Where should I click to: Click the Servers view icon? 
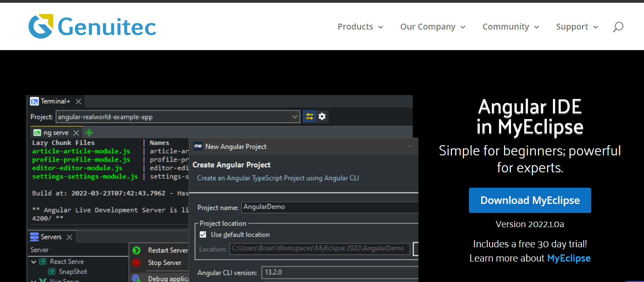point(35,237)
